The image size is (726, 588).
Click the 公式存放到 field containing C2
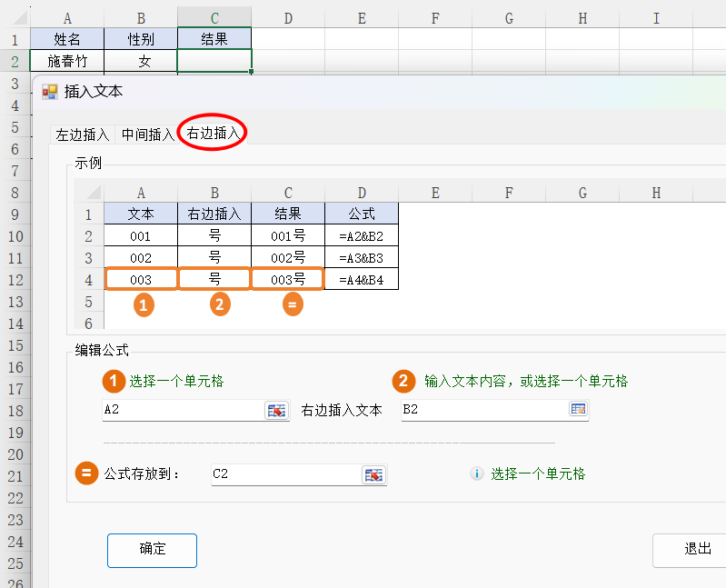[x=283, y=474]
